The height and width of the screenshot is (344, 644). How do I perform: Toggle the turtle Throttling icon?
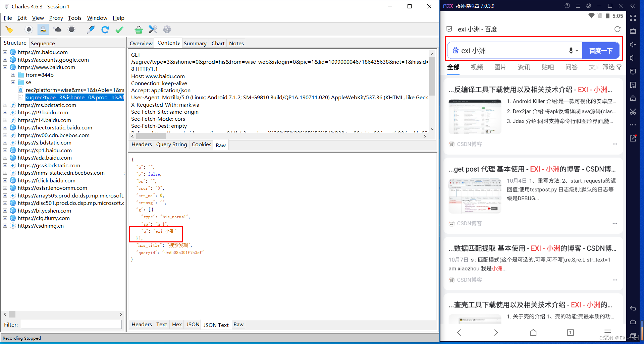57,30
